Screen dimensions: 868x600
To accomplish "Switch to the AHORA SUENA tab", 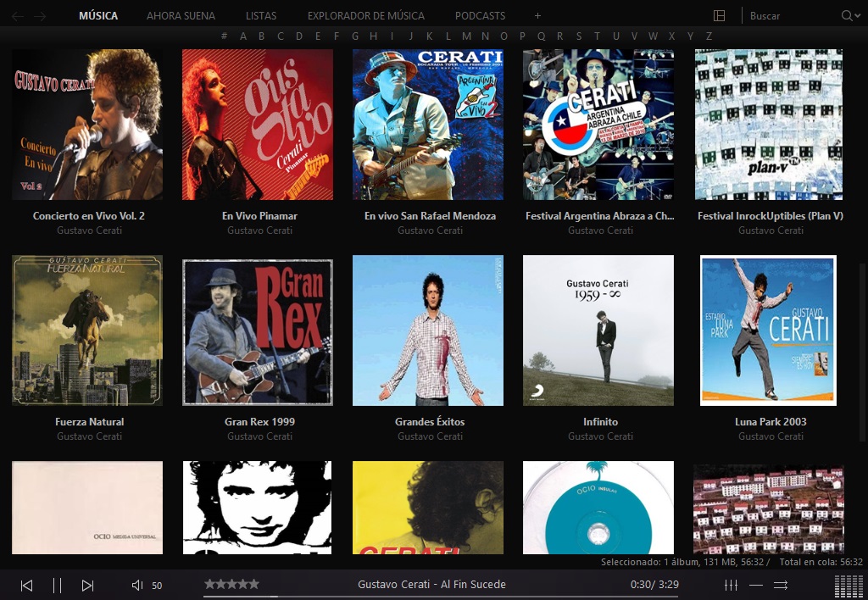I will (181, 15).
